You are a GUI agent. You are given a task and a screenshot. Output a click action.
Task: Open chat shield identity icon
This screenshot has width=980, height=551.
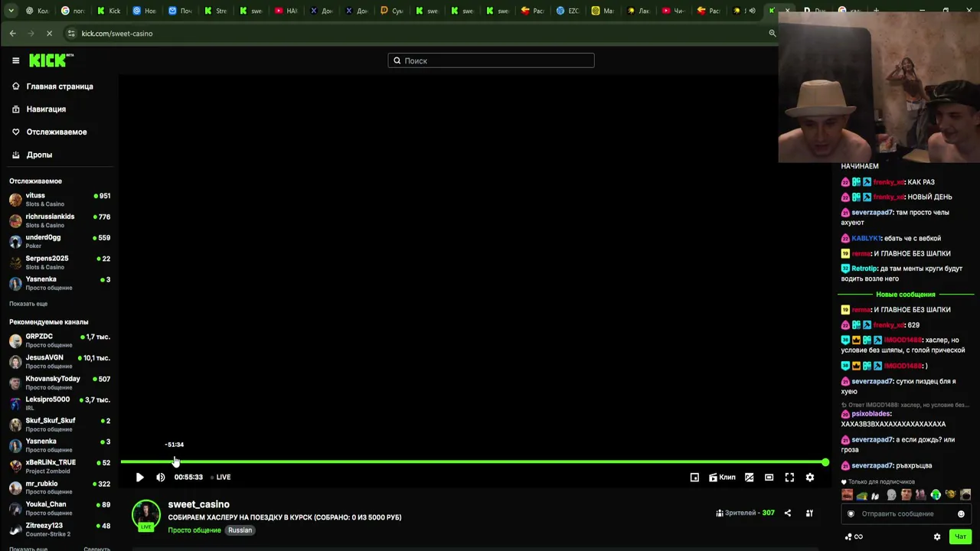(x=851, y=514)
